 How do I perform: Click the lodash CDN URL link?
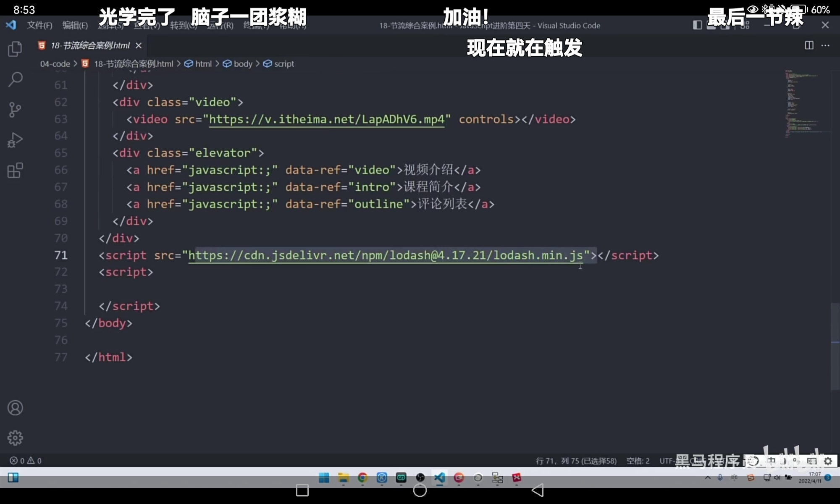pos(386,255)
